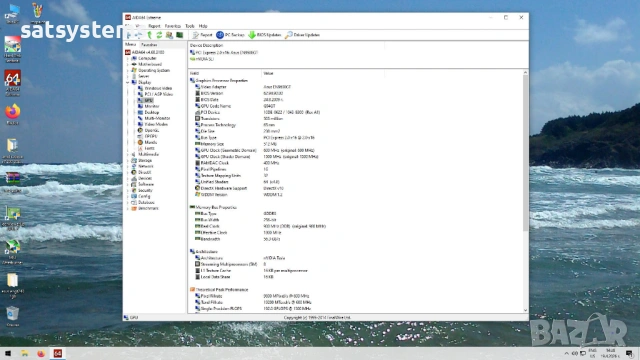Click the users icon in AIDA64 toolbar

(169, 35)
